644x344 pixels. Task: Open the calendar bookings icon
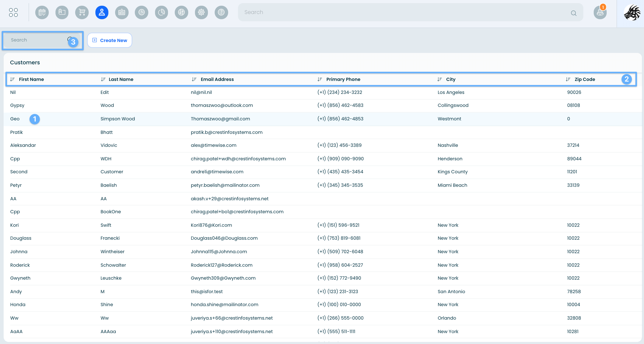[42, 12]
